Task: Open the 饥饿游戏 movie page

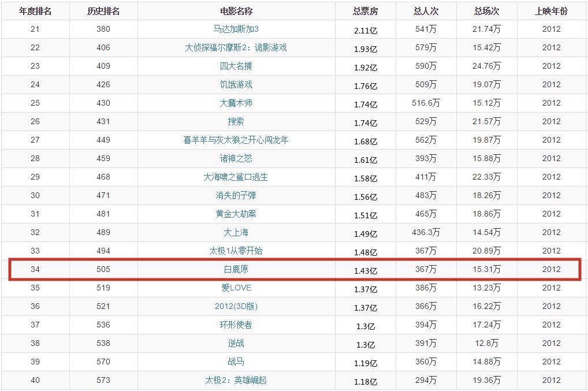Action: click(236, 85)
